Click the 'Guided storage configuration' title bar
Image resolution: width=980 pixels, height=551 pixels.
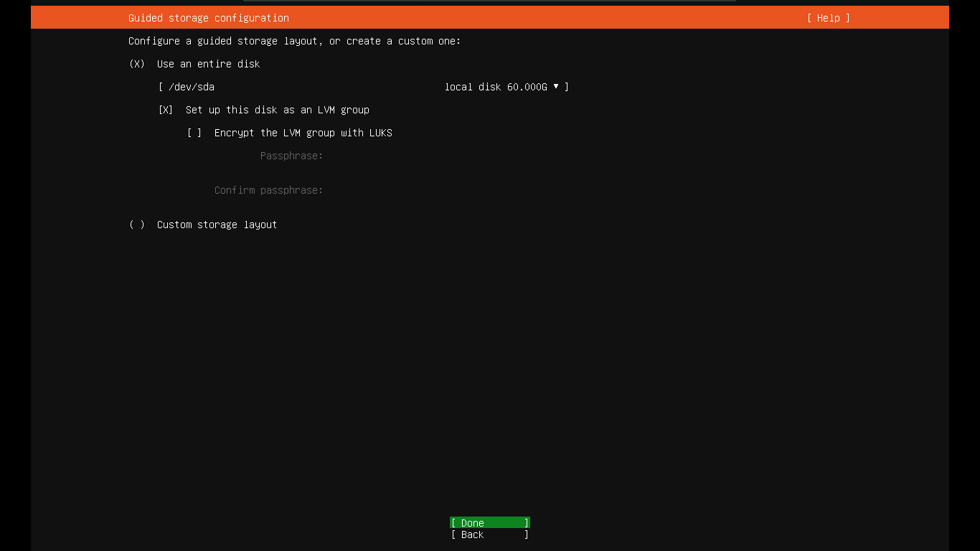[x=208, y=18]
